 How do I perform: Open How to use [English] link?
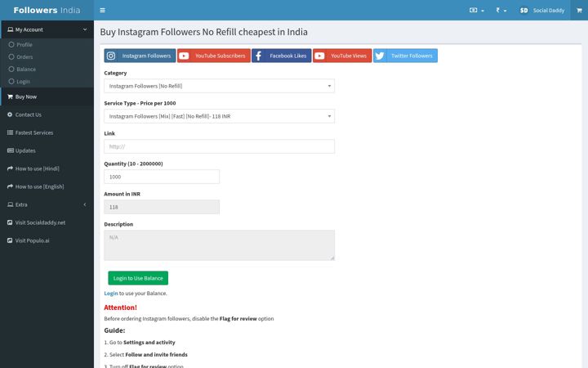point(47,186)
